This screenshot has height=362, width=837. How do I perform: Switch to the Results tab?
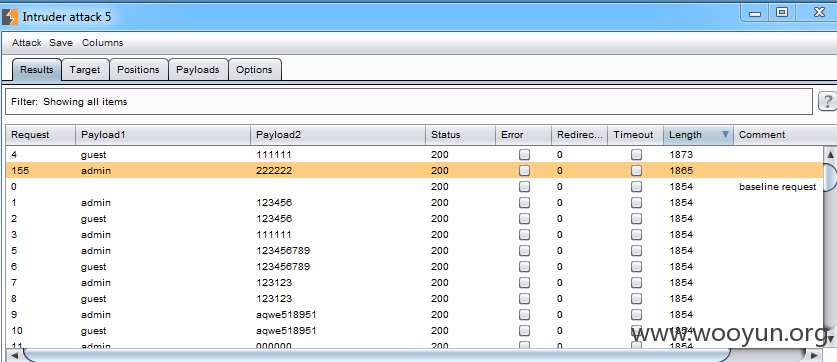37,69
